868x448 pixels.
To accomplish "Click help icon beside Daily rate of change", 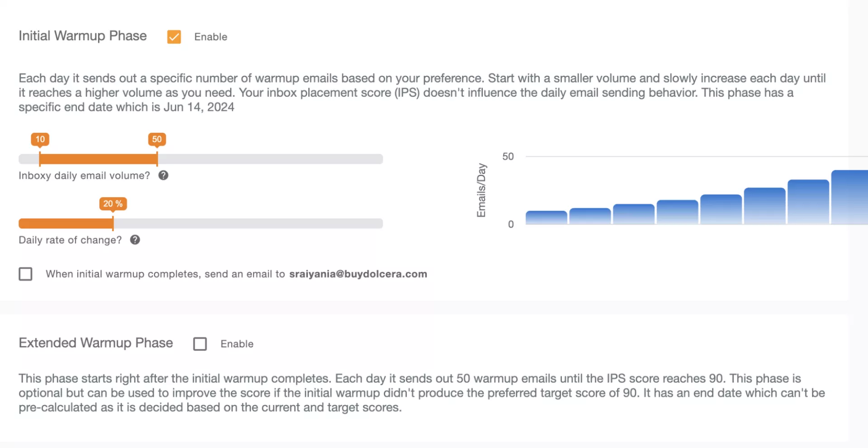I will [x=135, y=240].
